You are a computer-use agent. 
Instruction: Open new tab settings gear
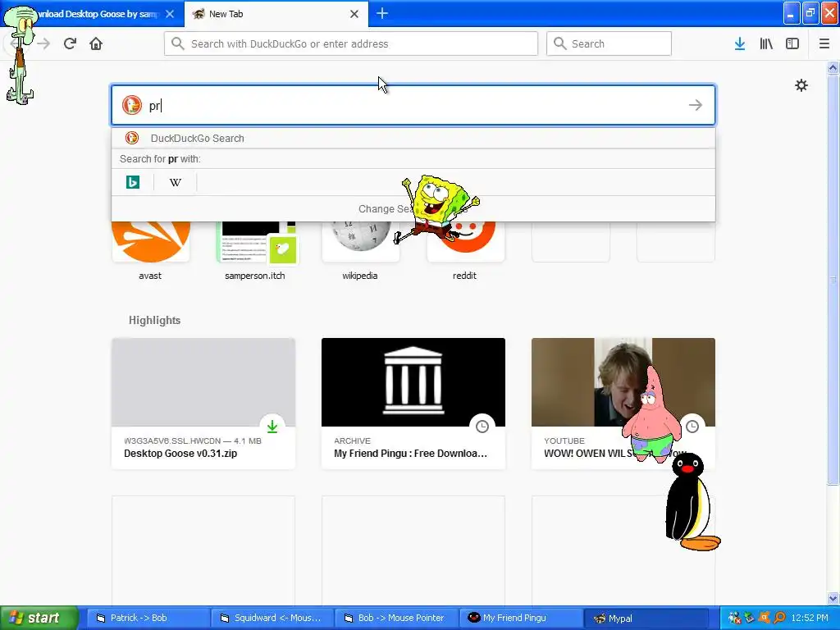801,85
